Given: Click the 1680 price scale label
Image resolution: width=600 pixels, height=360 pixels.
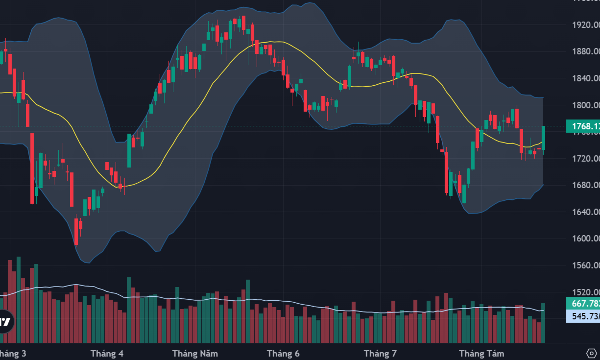Looking at the screenshot, I should 586,185.
